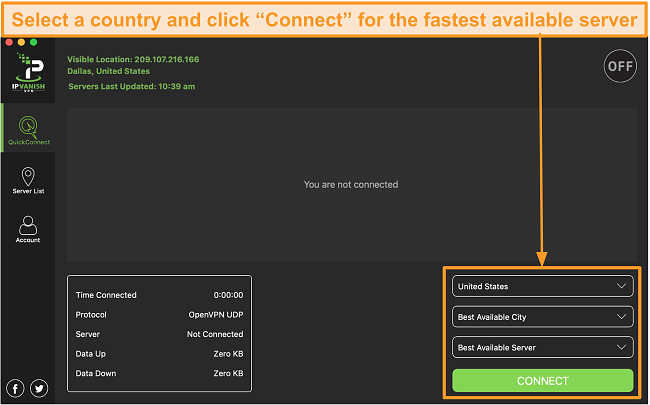Click the 'You are not connected' message
Screen dimensions: 650x405
[351, 184]
